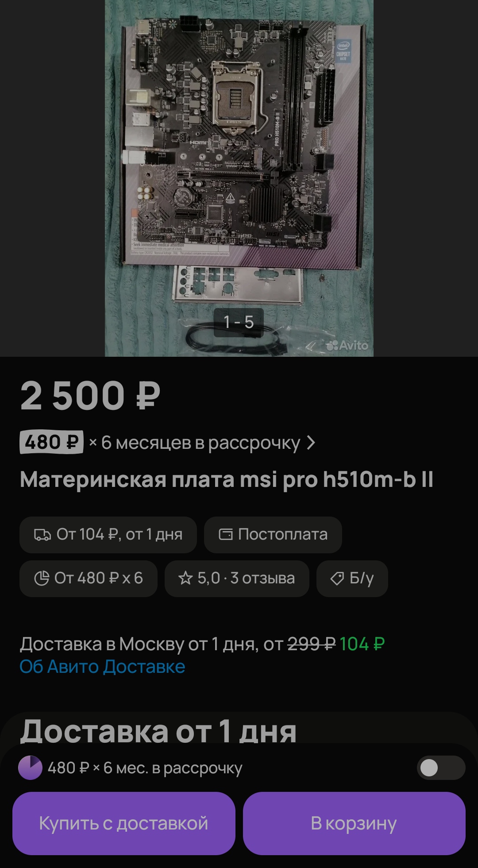Click the price tag icon beside Б/у
This screenshot has height=868, width=478.
pos(337,578)
